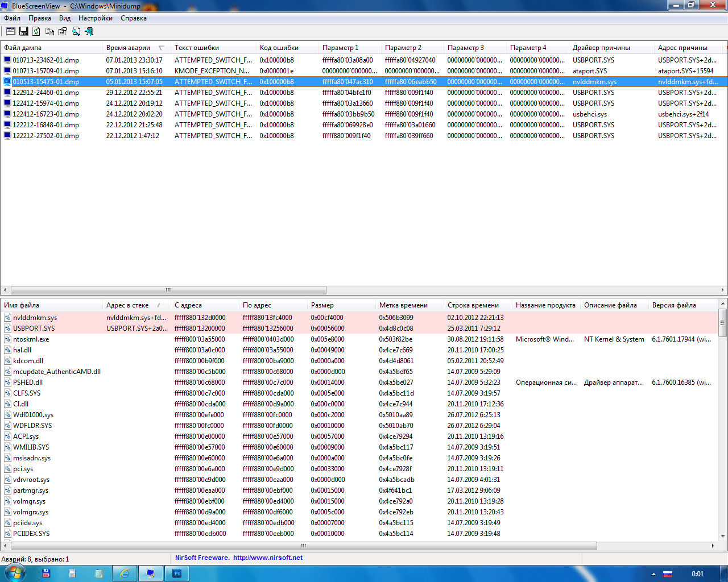Image resolution: width=728 pixels, height=582 pixels.
Task: Click the Copy selected items toolbar icon
Action: [x=49, y=31]
